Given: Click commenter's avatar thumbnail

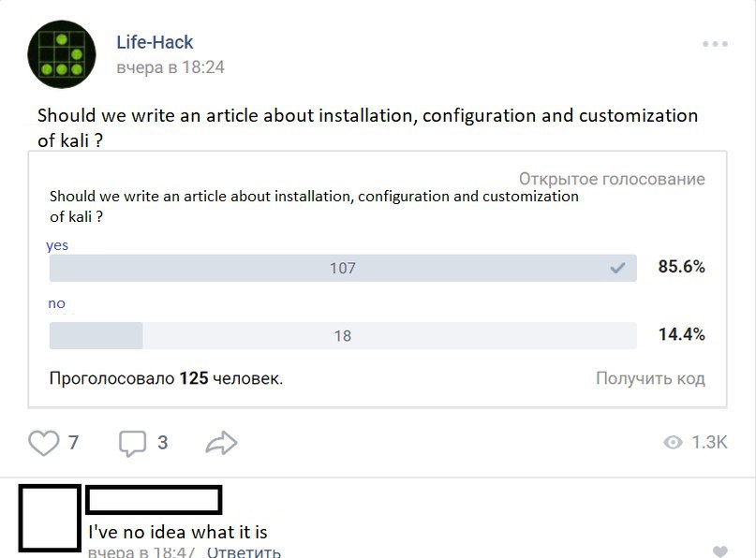Looking at the screenshot, I should (x=50, y=518).
